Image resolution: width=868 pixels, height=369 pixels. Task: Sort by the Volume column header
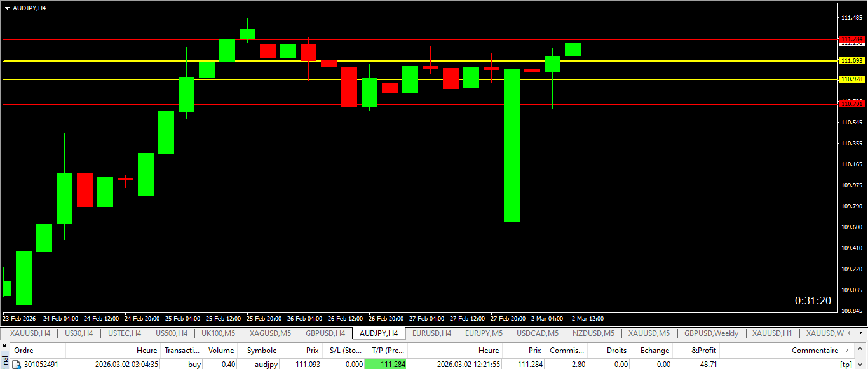coord(221,351)
